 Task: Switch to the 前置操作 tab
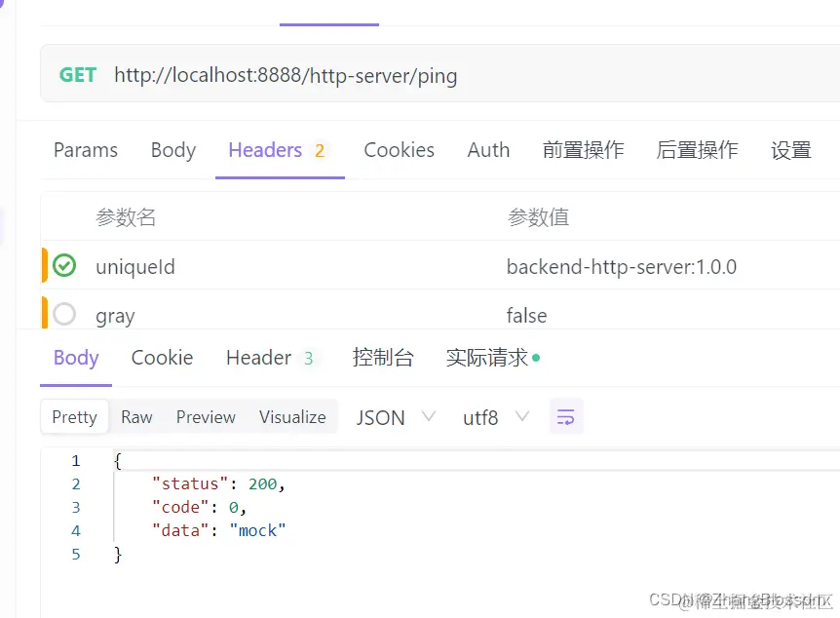[583, 150]
